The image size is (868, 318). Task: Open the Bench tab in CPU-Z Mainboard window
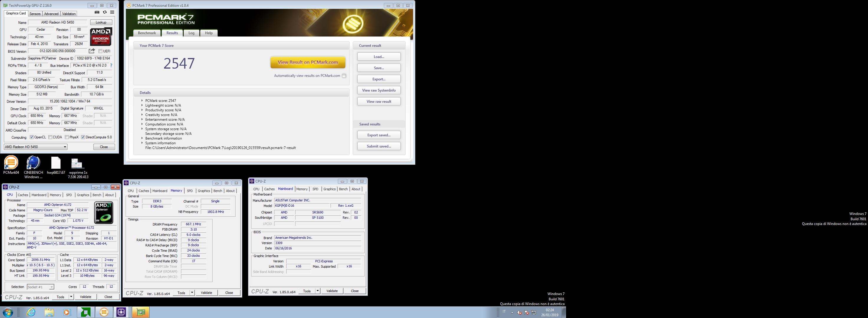click(343, 189)
